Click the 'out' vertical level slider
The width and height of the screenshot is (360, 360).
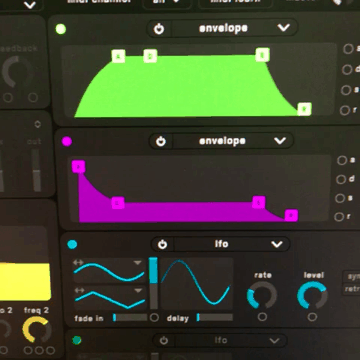pos(36,170)
